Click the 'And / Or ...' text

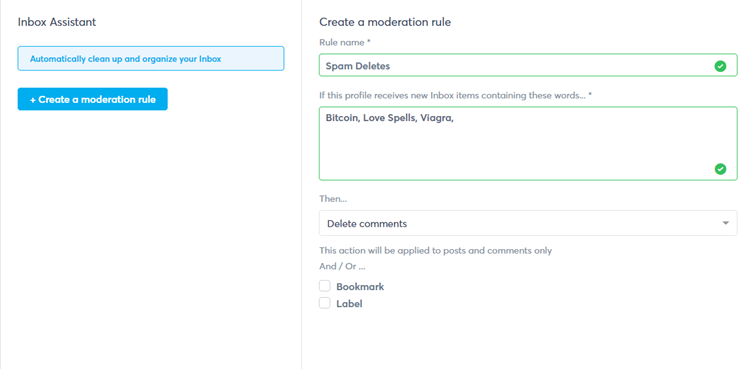click(342, 266)
